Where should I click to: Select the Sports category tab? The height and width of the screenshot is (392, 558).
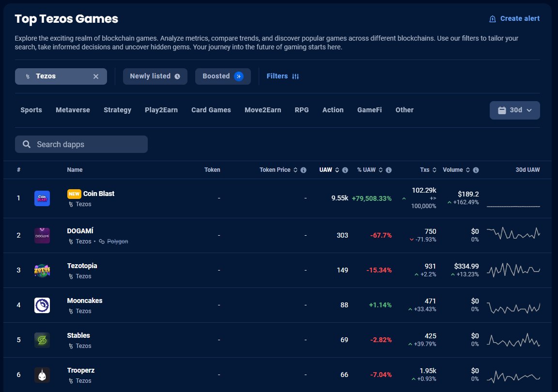click(31, 110)
